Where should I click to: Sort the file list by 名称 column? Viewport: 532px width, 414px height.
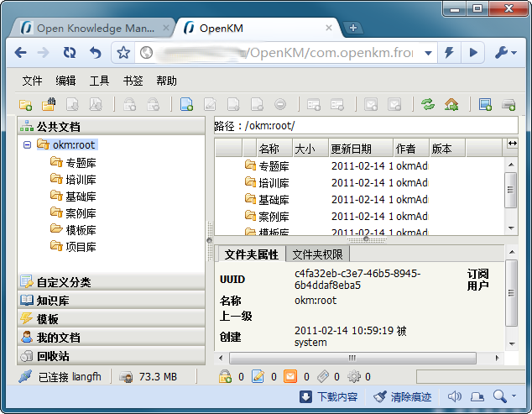274,149
